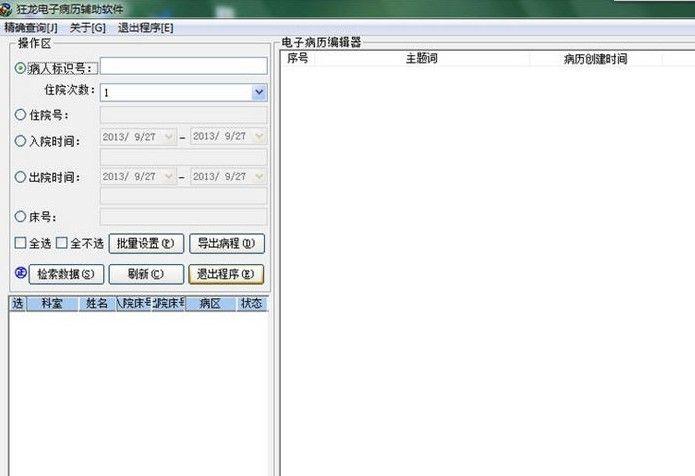The image size is (695, 476).
Task: Open the 入院时间 start date dropdown
Action: [169, 137]
